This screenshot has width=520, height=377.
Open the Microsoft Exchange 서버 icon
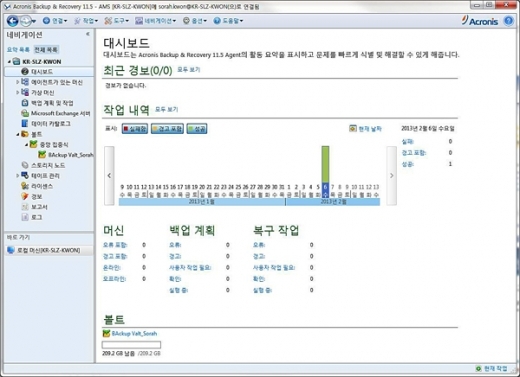click(25, 113)
